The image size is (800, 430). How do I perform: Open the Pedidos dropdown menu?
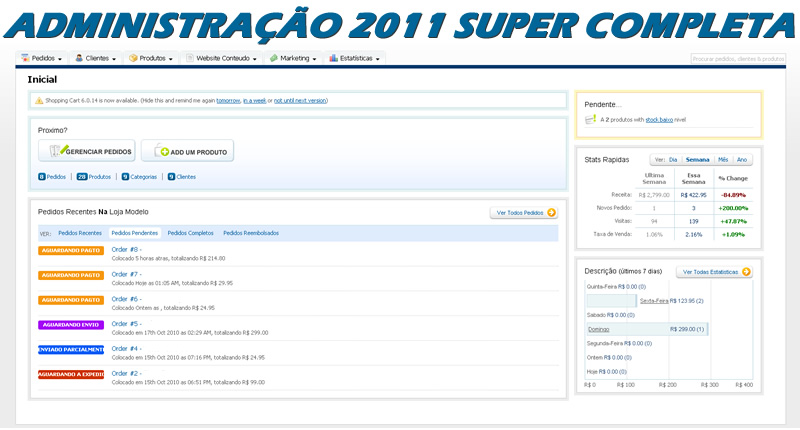(x=42, y=58)
